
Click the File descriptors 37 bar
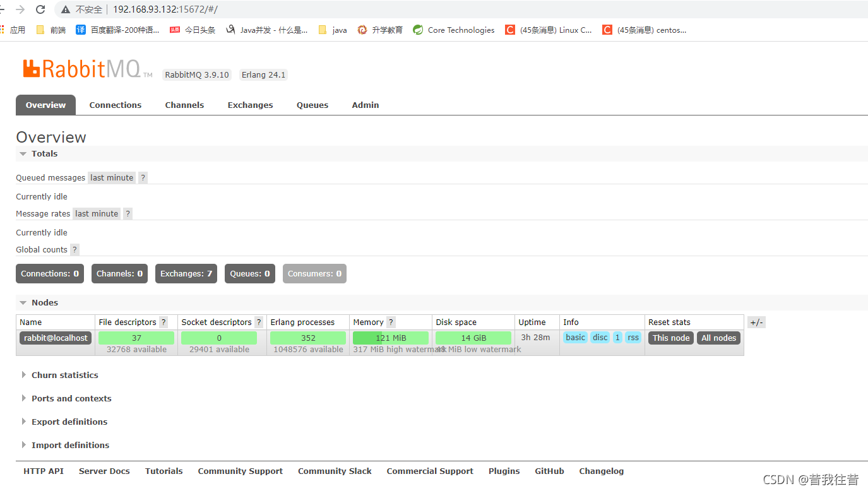click(x=136, y=338)
